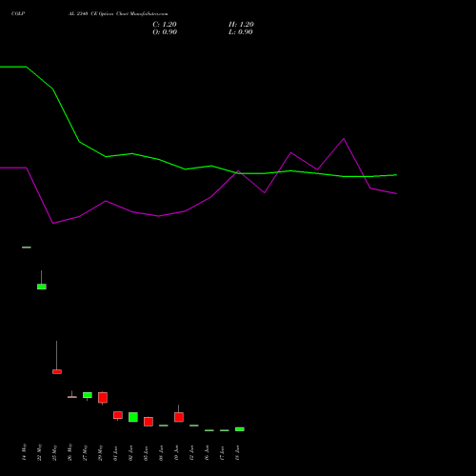Select the red candlestick above 01 Jun
Image resolution: width=476 pixels, height=476 pixels.
pos(118,415)
